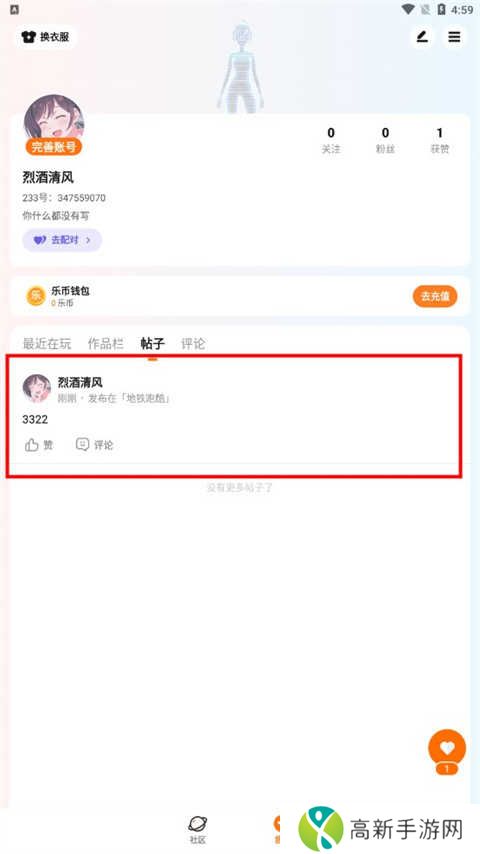
Task: Click the 去充值 recharge button
Action: pos(435,296)
